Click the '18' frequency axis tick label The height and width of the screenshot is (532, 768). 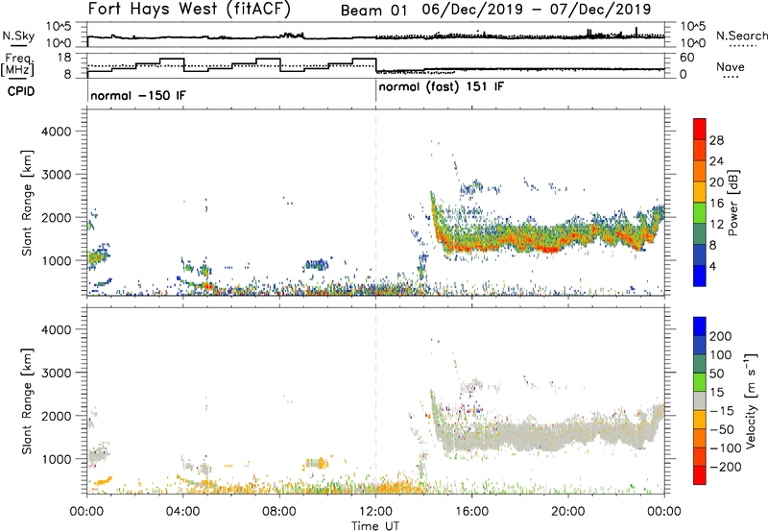pyautogui.click(x=64, y=58)
